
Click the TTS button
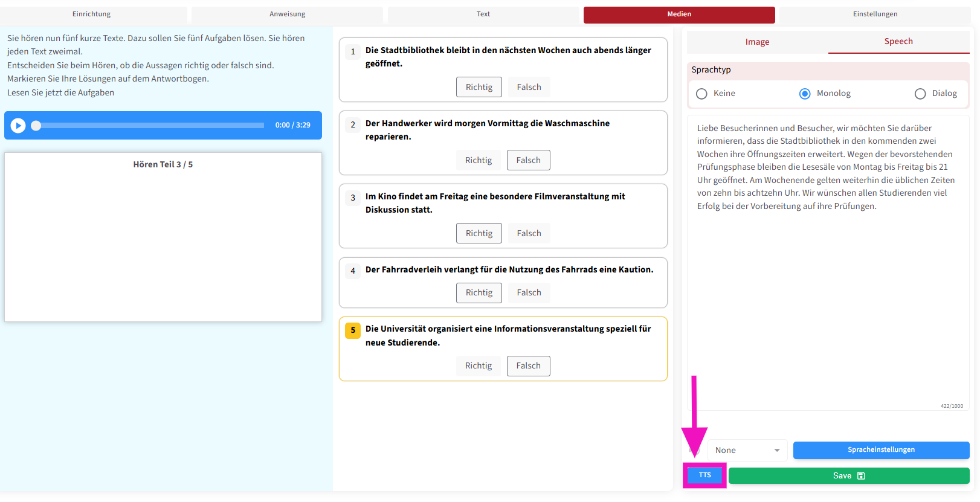tap(704, 475)
